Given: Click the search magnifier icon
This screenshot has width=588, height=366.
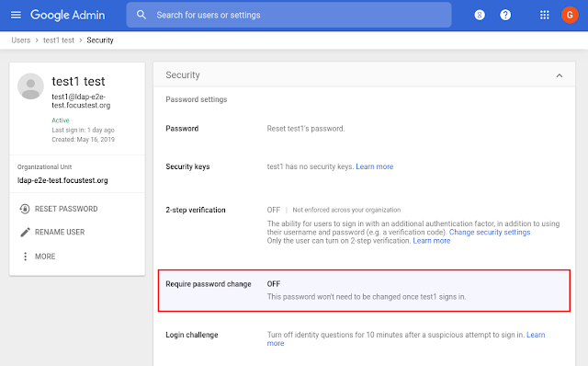Looking at the screenshot, I should (x=141, y=15).
